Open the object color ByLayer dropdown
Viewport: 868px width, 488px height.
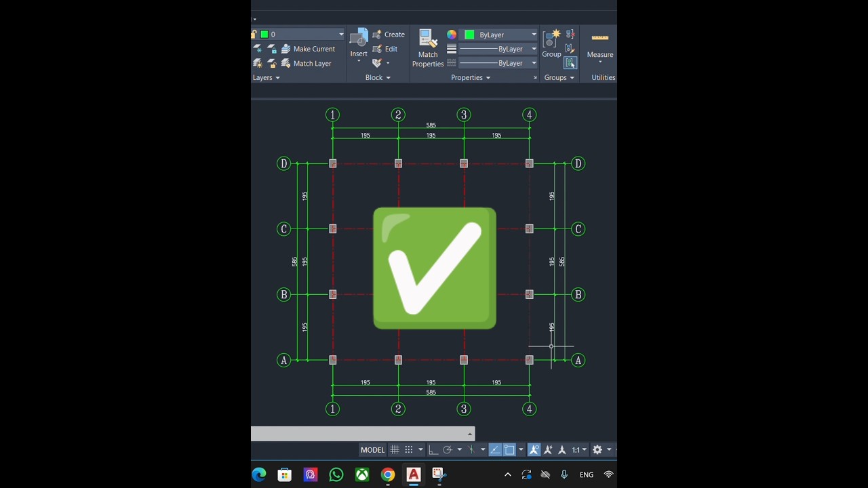pos(534,35)
